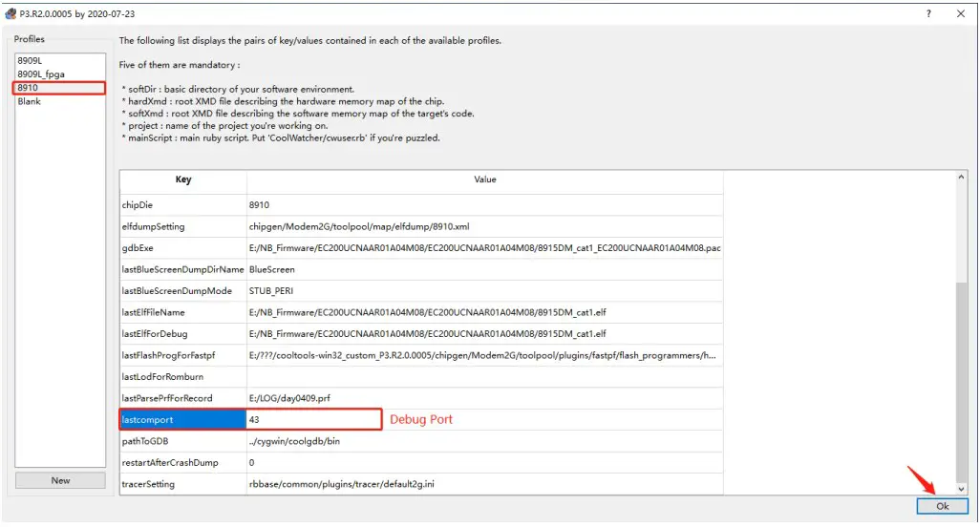Click the application icon in the title bar

(11, 14)
